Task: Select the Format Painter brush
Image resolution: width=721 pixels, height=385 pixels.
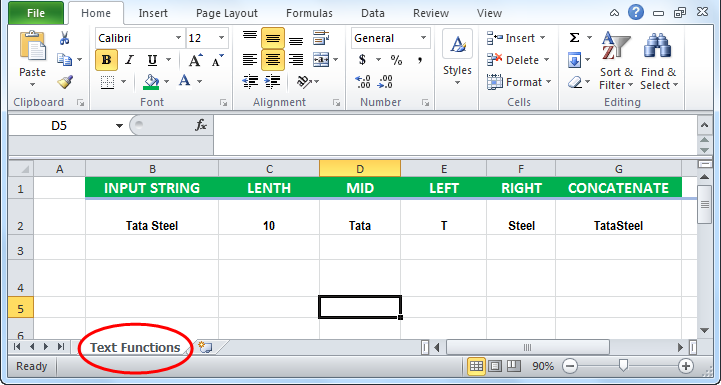Action: (65, 82)
